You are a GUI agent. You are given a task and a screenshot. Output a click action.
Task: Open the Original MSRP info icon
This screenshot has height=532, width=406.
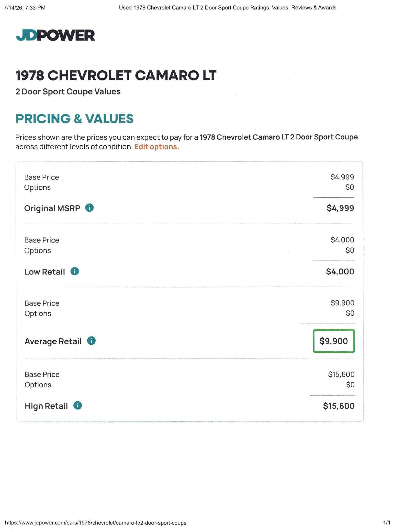(89, 208)
